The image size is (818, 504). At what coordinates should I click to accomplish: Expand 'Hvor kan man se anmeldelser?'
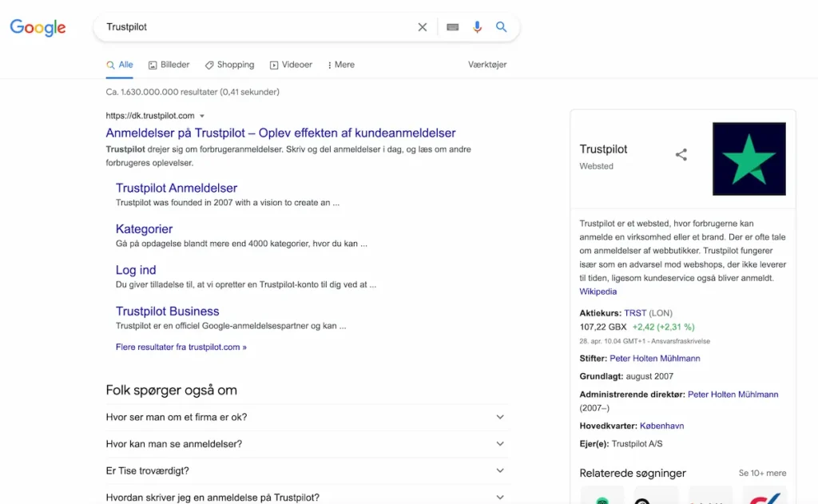307,444
